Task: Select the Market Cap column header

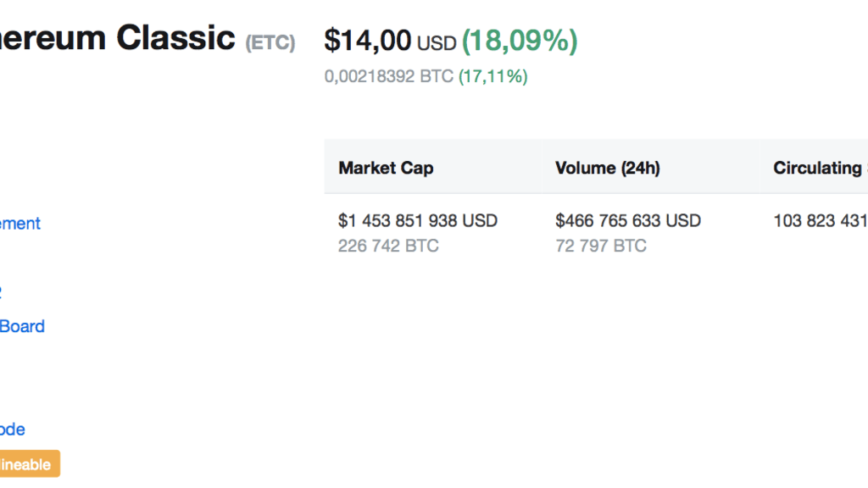Action: [x=386, y=168]
